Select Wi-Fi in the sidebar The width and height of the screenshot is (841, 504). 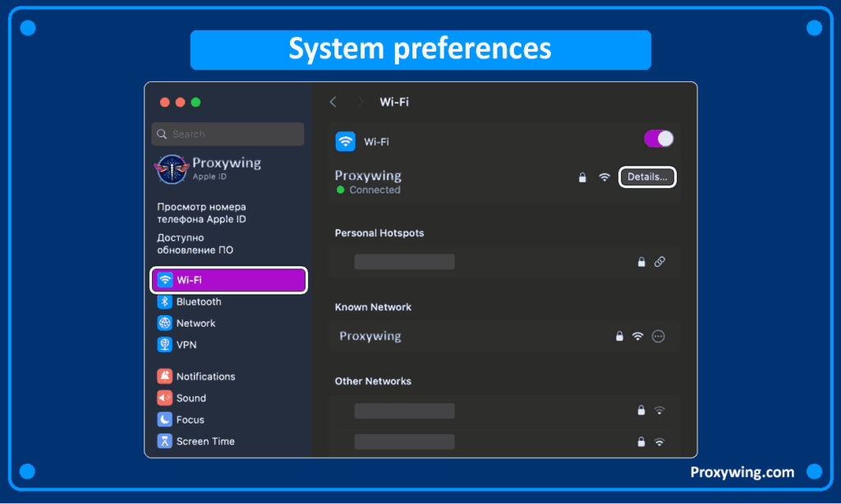[x=229, y=280]
